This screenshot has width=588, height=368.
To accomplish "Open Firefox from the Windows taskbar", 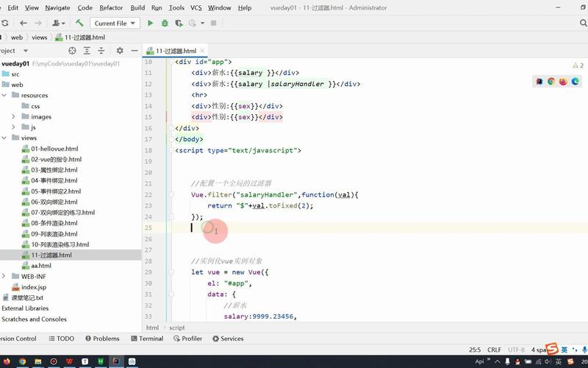I will click(7, 361).
